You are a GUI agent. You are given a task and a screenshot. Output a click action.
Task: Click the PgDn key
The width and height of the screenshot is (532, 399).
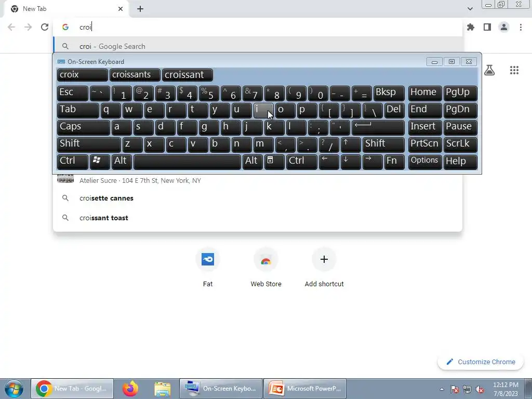click(460, 110)
